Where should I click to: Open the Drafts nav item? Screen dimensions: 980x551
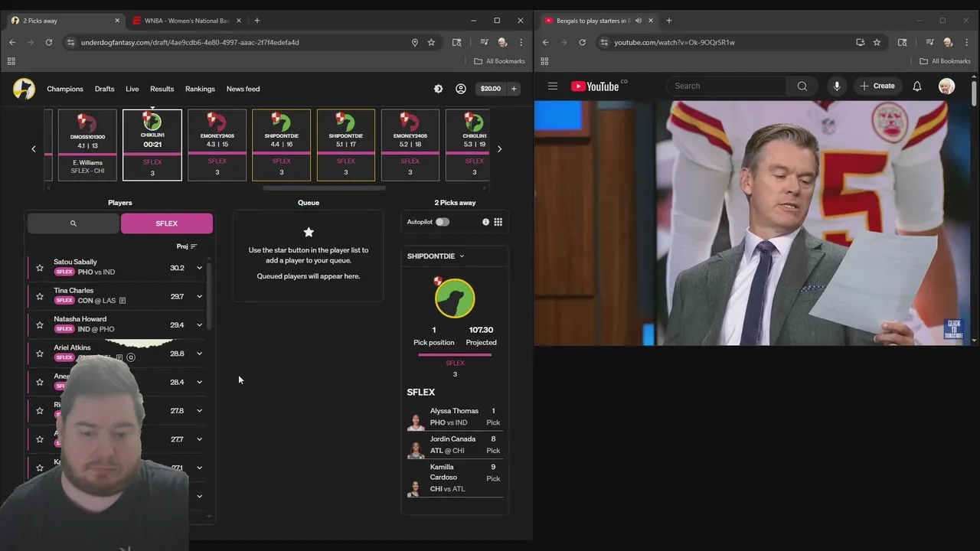pyautogui.click(x=105, y=89)
